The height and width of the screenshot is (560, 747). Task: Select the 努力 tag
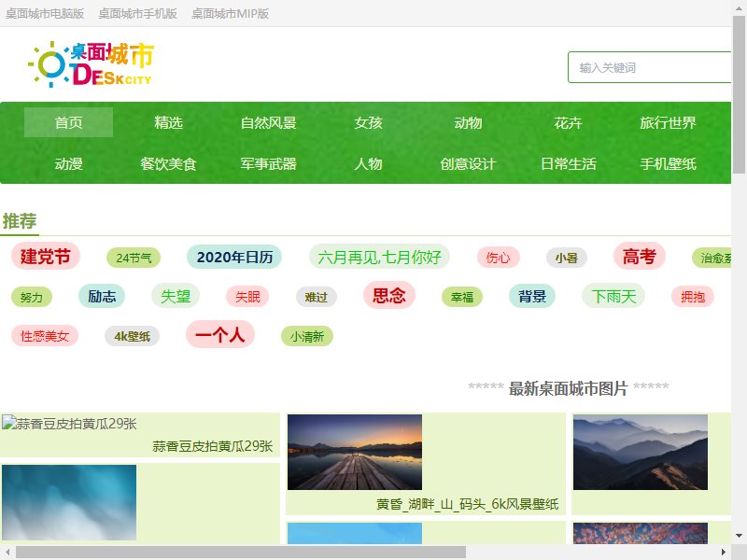point(32,297)
